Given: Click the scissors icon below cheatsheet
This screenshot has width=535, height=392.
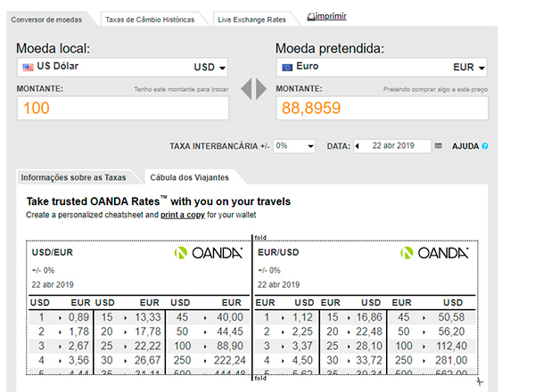Looking at the screenshot, I should pyautogui.click(x=480, y=381).
